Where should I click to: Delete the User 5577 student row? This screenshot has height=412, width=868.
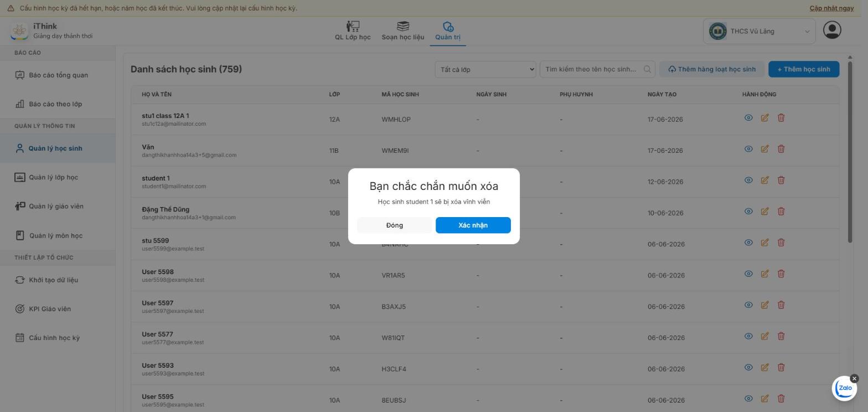coord(781,336)
